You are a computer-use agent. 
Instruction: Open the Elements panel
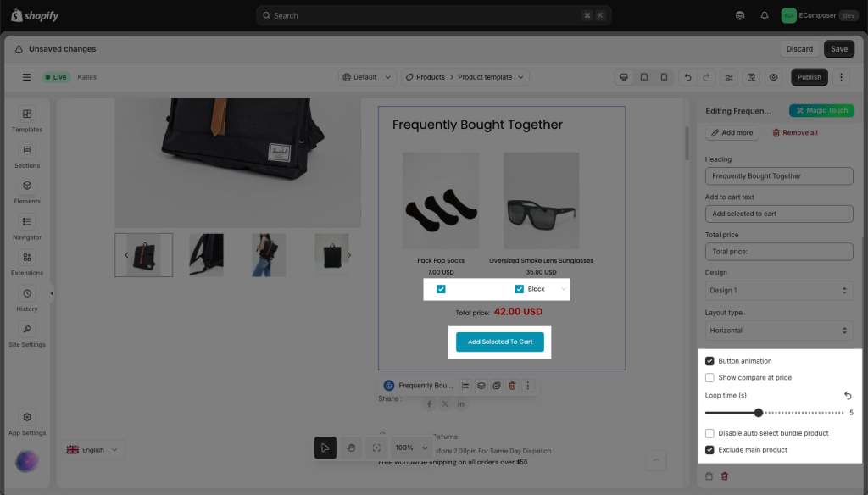tap(27, 191)
